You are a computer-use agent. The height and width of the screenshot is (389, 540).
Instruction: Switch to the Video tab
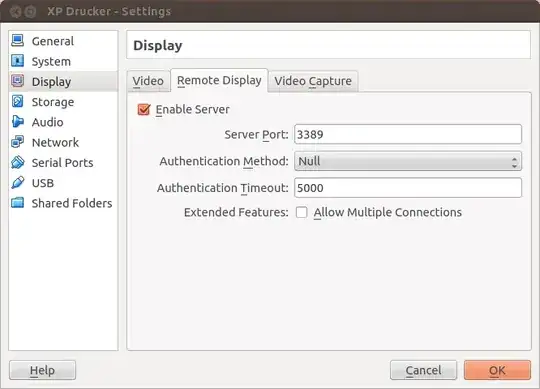148,81
